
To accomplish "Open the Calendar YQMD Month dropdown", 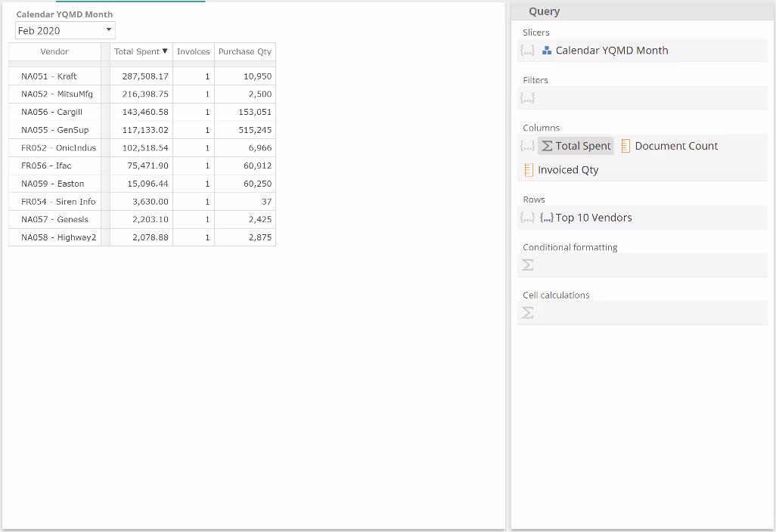I will pyautogui.click(x=109, y=30).
